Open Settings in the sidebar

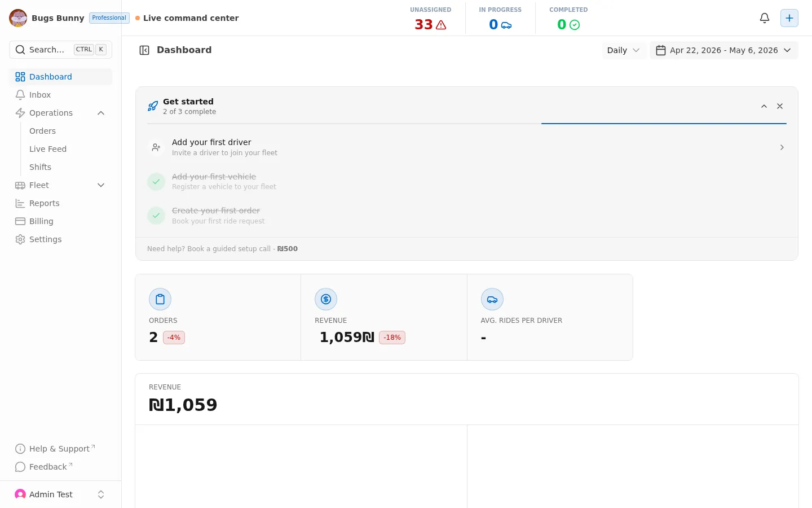60,239
